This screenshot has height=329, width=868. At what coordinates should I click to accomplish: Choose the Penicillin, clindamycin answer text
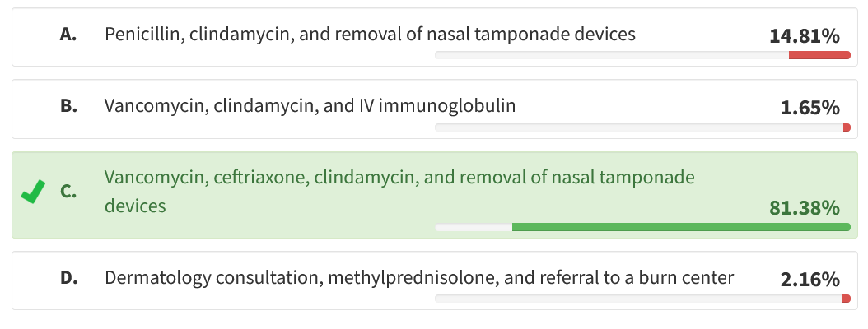pyautogui.click(x=370, y=35)
